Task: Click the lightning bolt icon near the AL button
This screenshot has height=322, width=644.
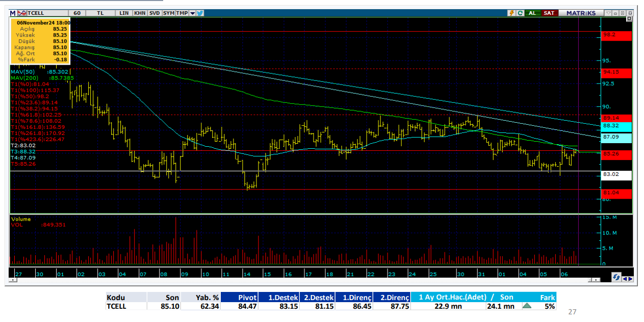Action: pos(512,13)
